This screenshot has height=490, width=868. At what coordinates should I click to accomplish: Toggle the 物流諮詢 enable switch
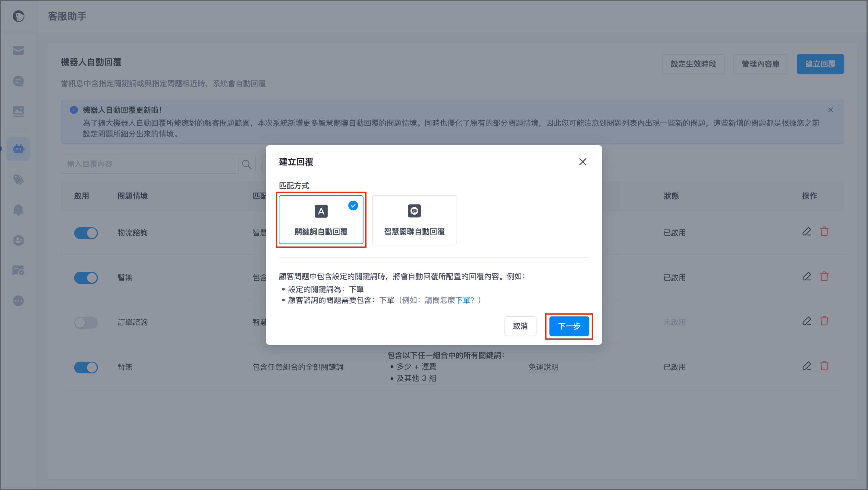[86, 233]
